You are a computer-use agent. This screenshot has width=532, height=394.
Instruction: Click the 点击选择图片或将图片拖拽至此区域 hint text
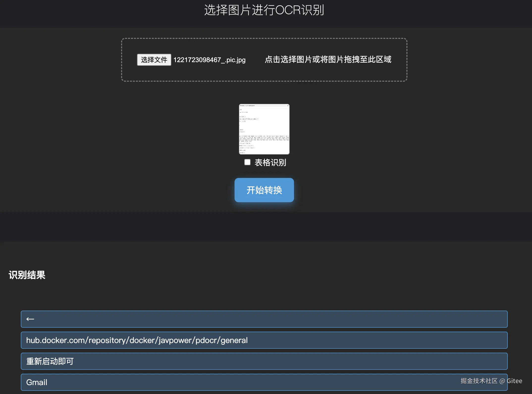pyautogui.click(x=328, y=59)
